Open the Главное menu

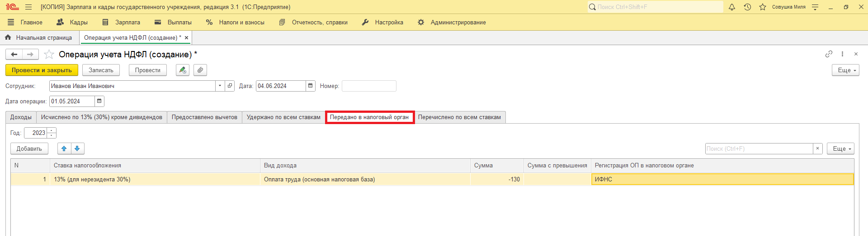click(x=25, y=23)
